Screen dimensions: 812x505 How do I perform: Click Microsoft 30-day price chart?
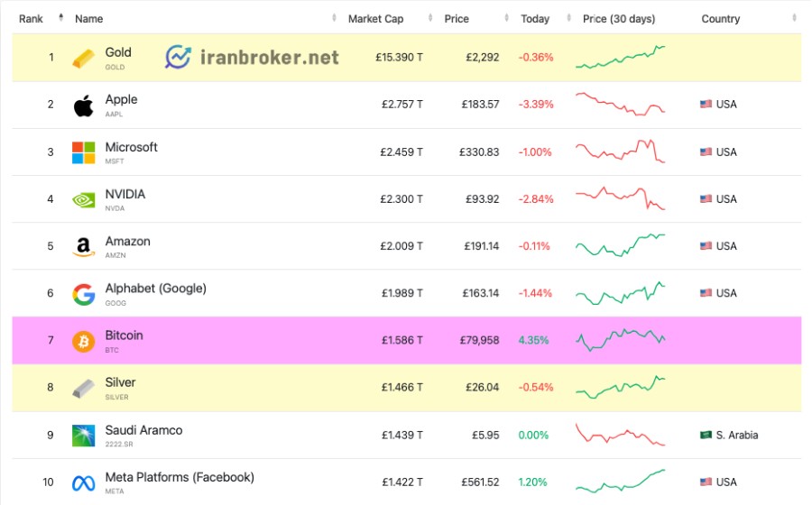click(x=620, y=151)
